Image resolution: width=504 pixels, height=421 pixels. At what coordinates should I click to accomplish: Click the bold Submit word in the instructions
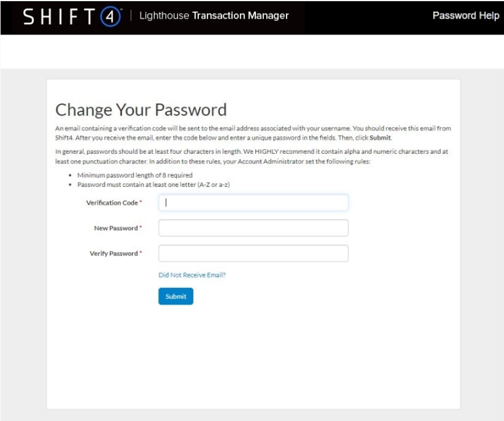380,138
